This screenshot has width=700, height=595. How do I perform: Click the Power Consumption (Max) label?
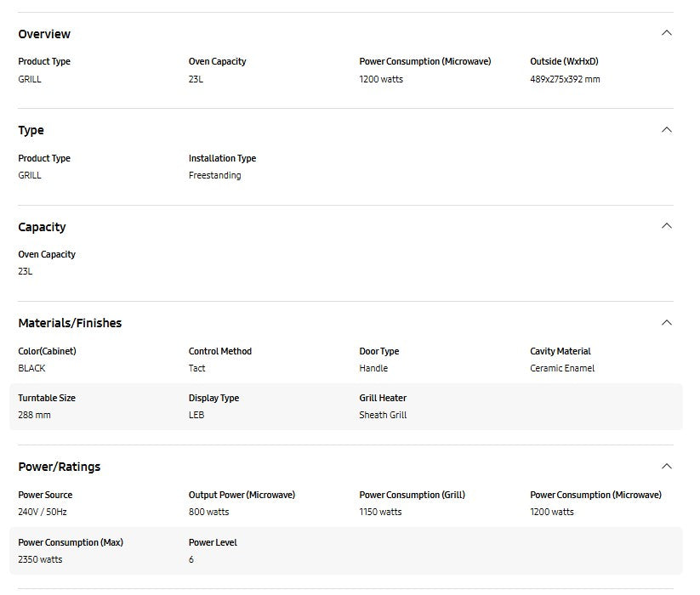coord(71,542)
